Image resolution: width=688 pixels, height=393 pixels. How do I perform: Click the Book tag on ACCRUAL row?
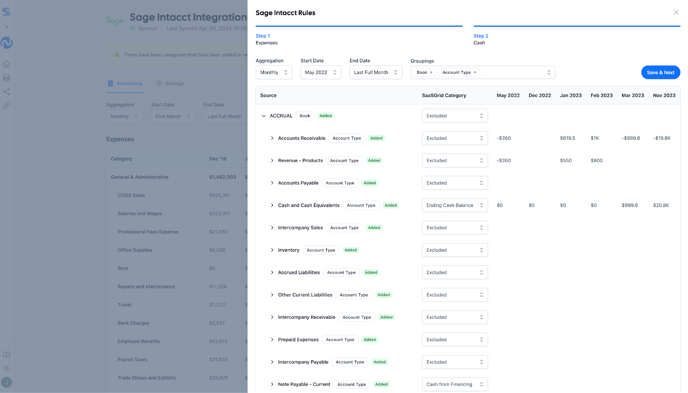305,116
